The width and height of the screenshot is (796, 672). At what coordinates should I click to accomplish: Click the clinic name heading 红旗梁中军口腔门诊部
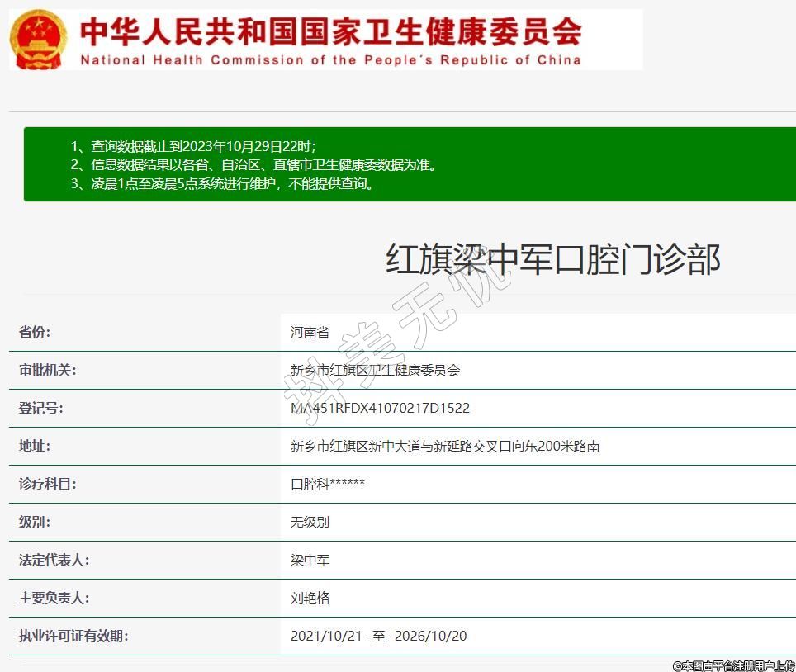pos(553,259)
